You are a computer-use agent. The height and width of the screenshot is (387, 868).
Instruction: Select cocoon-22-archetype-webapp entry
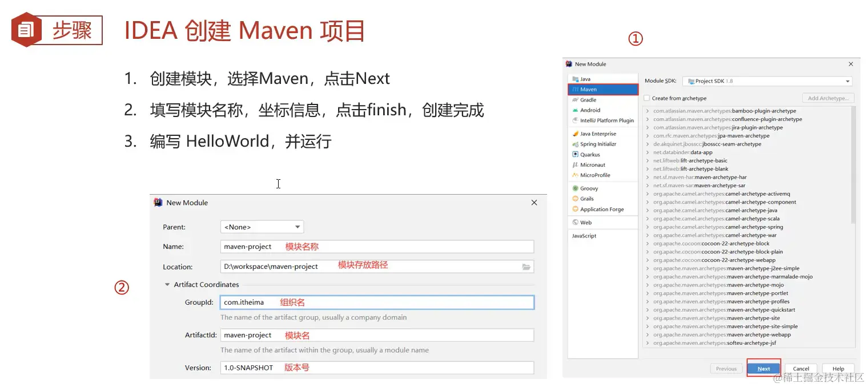click(714, 260)
